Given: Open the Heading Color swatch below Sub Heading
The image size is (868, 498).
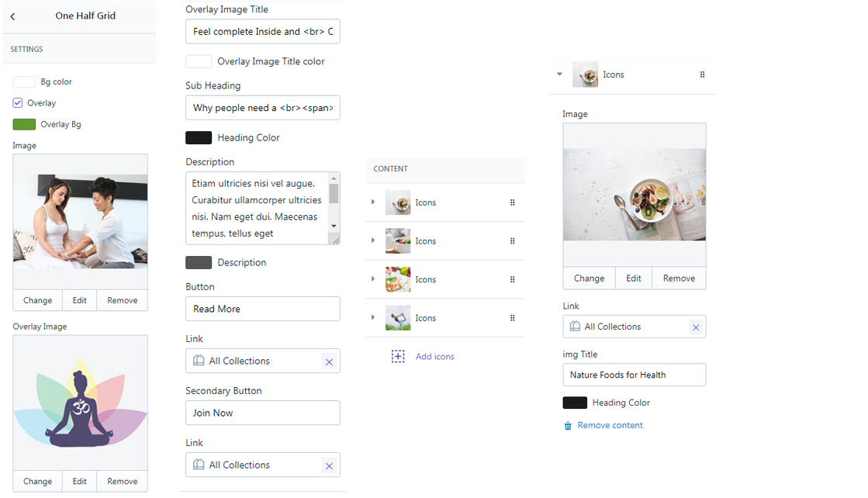Looking at the screenshot, I should (199, 138).
